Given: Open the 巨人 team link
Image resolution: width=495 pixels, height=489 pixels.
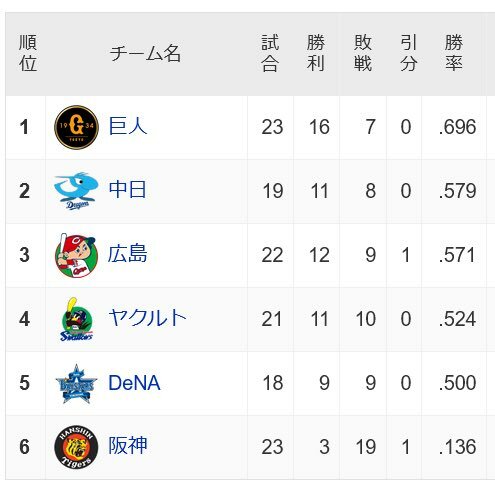Looking at the screenshot, I should pos(128,126).
